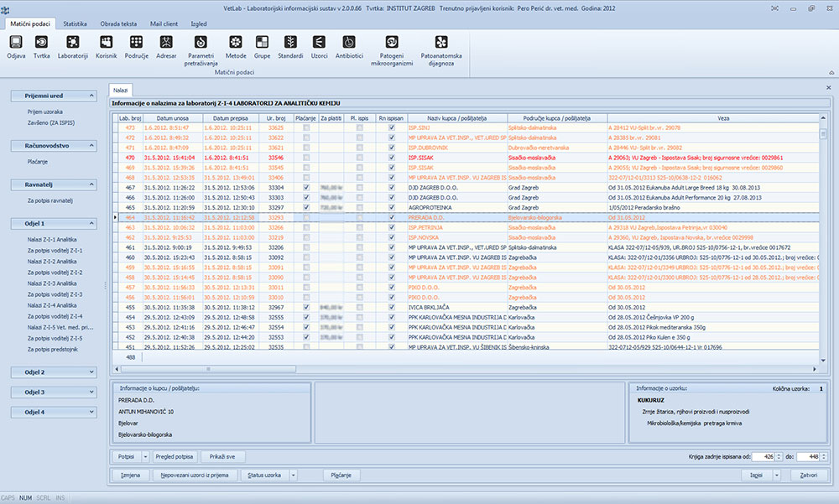Open the Potpisi dropdown arrow
This screenshot has height=504, width=839.
(x=146, y=457)
